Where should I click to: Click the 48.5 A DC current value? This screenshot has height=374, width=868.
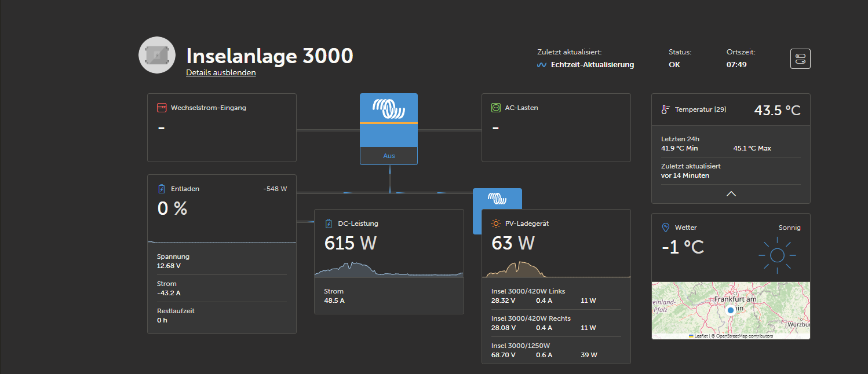(334, 300)
